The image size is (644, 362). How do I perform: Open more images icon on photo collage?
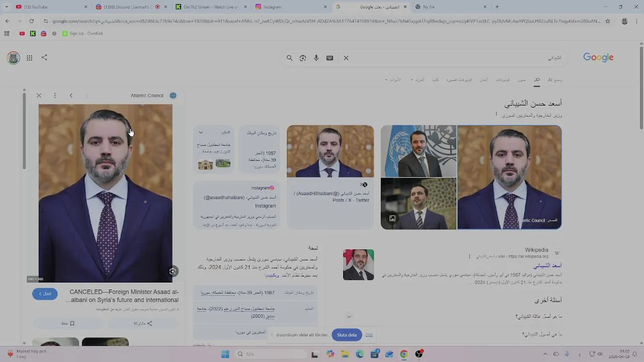[x=392, y=218]
